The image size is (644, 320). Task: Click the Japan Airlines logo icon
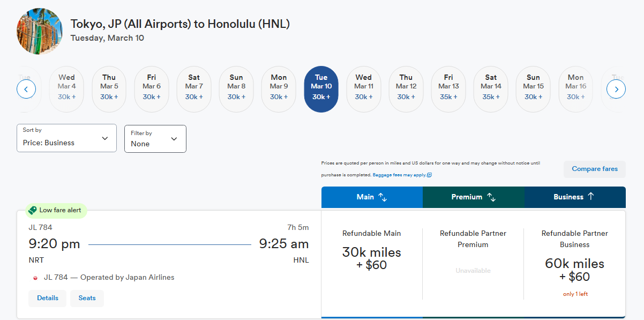point(35,278)
